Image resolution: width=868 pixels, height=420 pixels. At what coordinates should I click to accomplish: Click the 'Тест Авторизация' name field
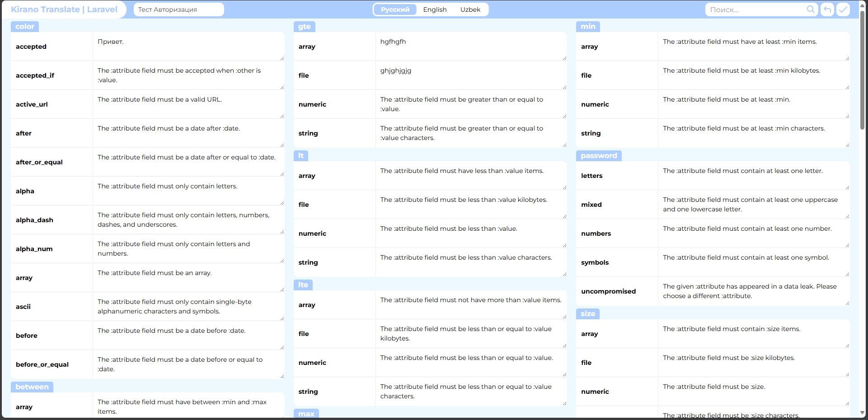point(178,9)
